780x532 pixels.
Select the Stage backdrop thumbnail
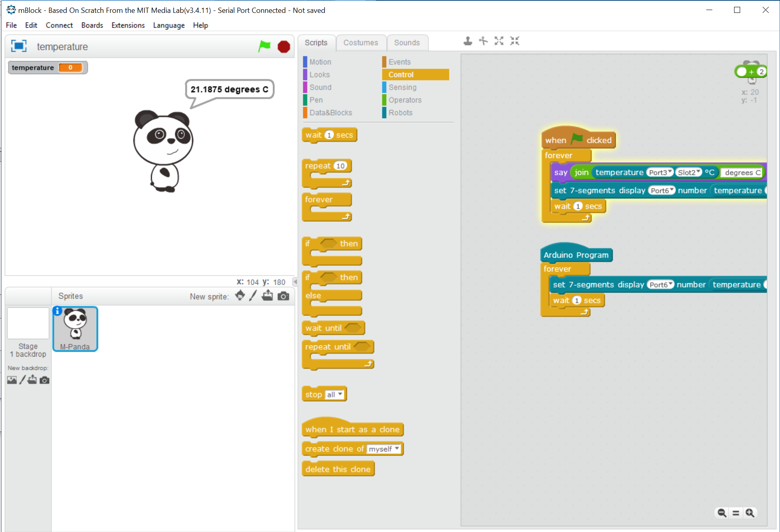28,324
